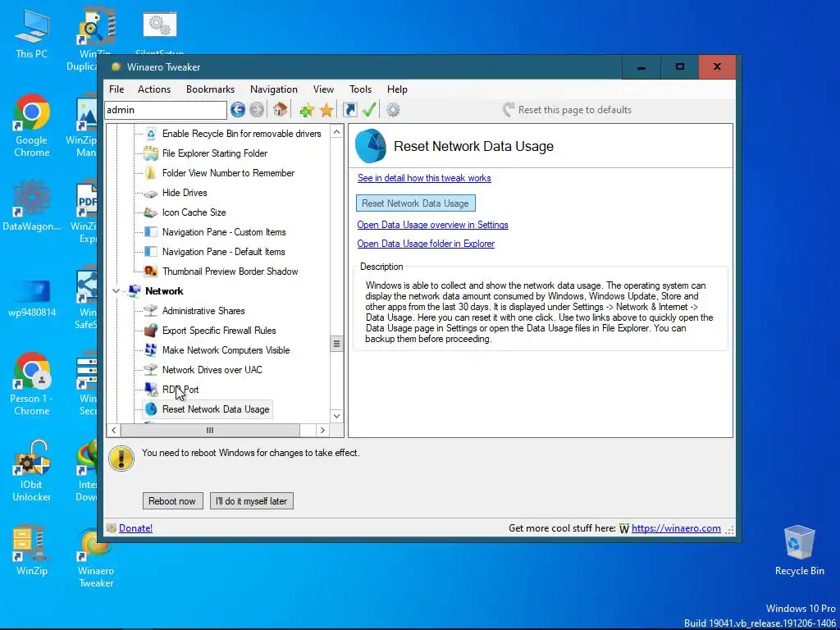Open Recycle Bin on the desktop
840x630 pixels.
(x=799, y=550)
